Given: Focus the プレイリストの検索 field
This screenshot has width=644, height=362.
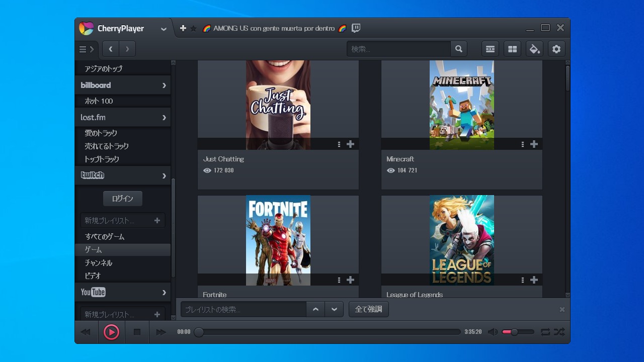Looking at the screenshot, I should 244,309.
